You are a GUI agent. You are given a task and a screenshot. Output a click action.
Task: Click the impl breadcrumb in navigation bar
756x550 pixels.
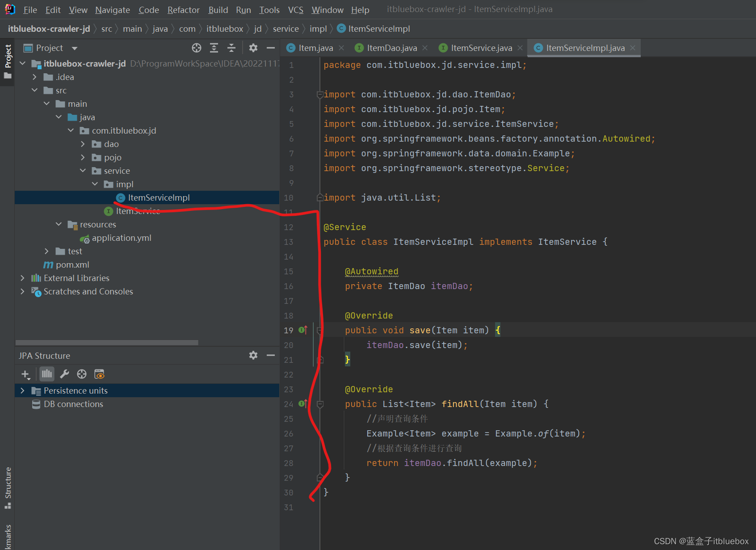[318, 29]
